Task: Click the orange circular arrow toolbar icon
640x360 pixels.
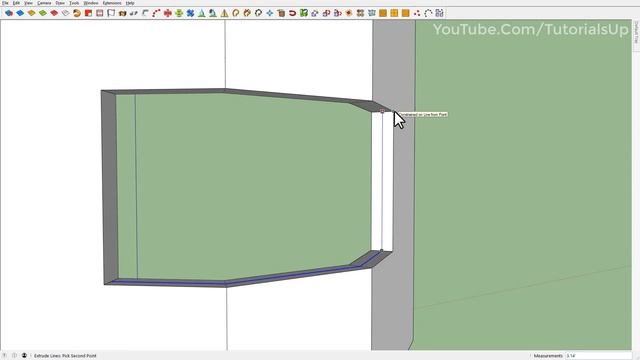Action: click(236, 13)
